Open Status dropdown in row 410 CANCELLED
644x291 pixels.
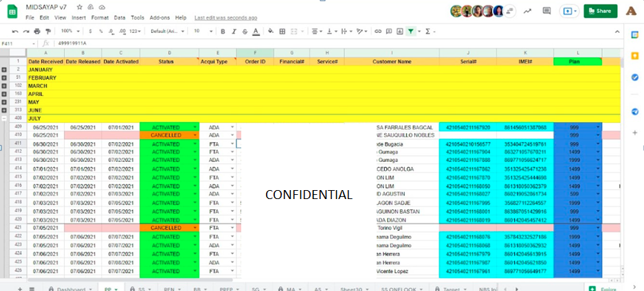[x=195, y=135]
